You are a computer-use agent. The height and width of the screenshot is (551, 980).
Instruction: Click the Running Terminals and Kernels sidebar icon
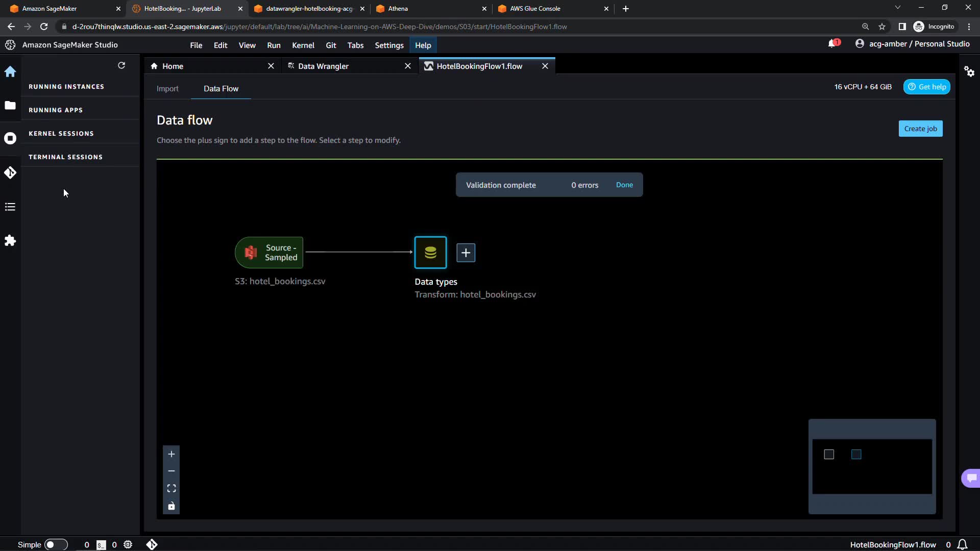10,139
